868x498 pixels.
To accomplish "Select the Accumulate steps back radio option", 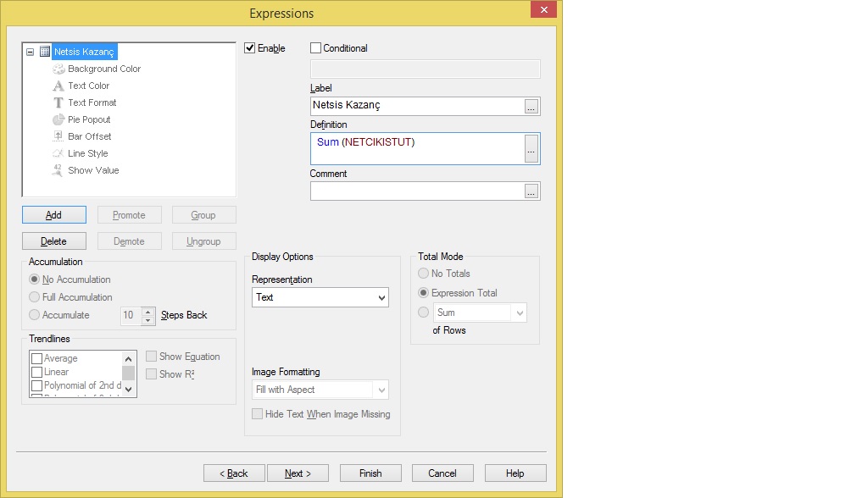I will [x=34, y=315].
